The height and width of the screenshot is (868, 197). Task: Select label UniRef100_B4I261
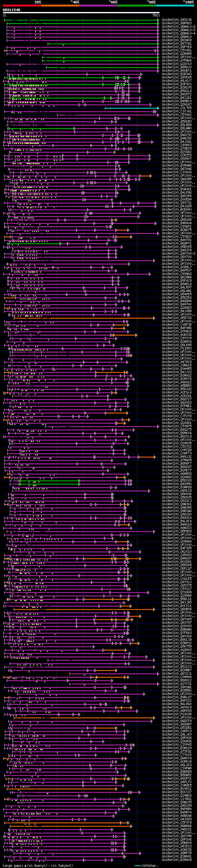(176, 98)
